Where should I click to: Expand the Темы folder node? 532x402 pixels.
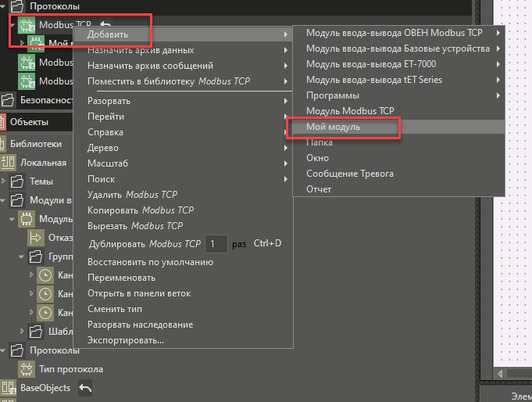[x=5, y=181]
